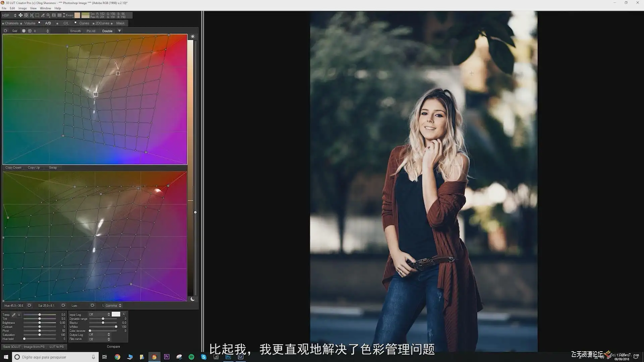Switch to the Volume tab
The image size is (644, 362).
tap(30, 23)
